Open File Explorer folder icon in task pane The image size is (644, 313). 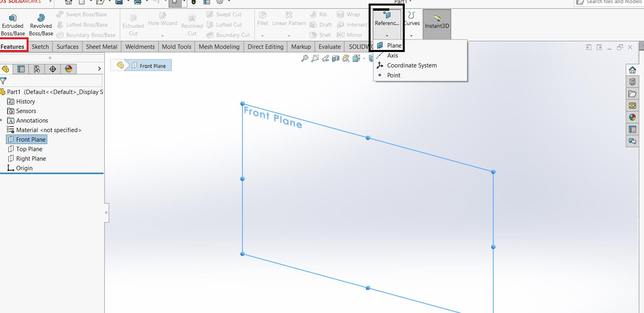632,94
